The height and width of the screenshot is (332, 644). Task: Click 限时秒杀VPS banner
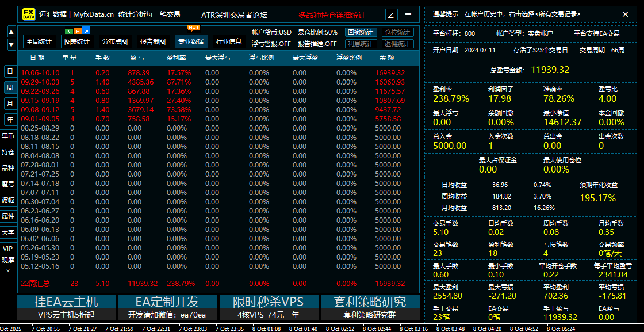(269, 307)
